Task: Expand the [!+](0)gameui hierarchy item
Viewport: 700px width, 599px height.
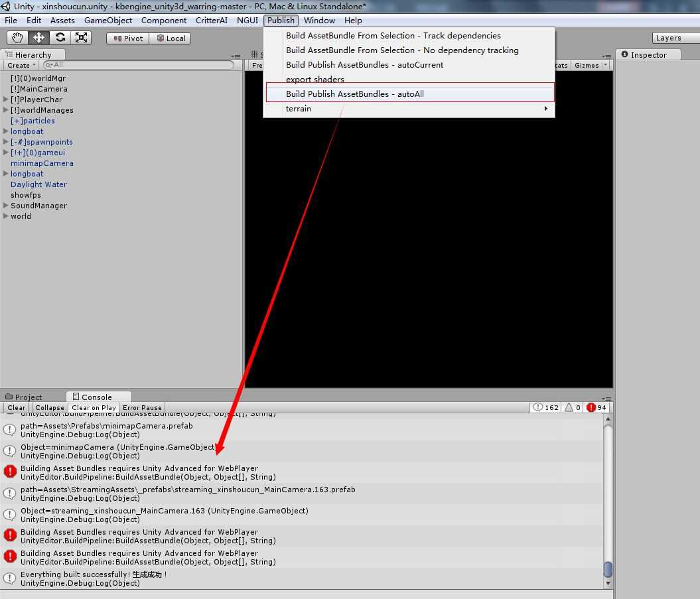Action: point(6,152)
